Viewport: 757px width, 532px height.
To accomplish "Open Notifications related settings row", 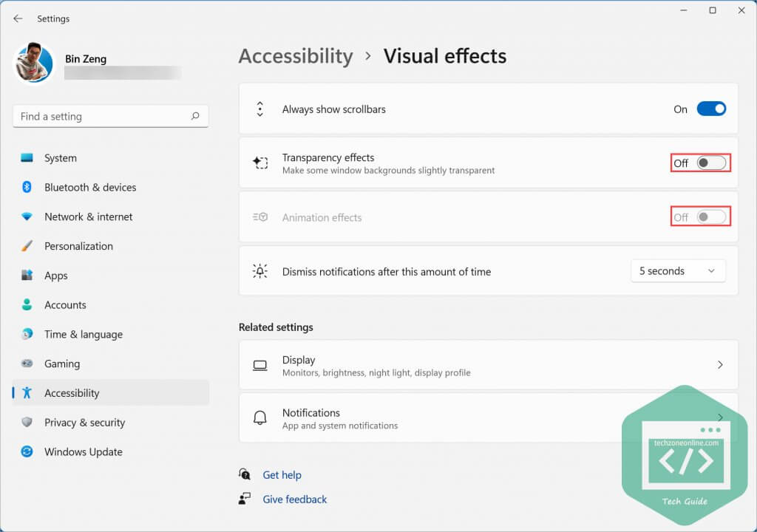I will 444,418.
